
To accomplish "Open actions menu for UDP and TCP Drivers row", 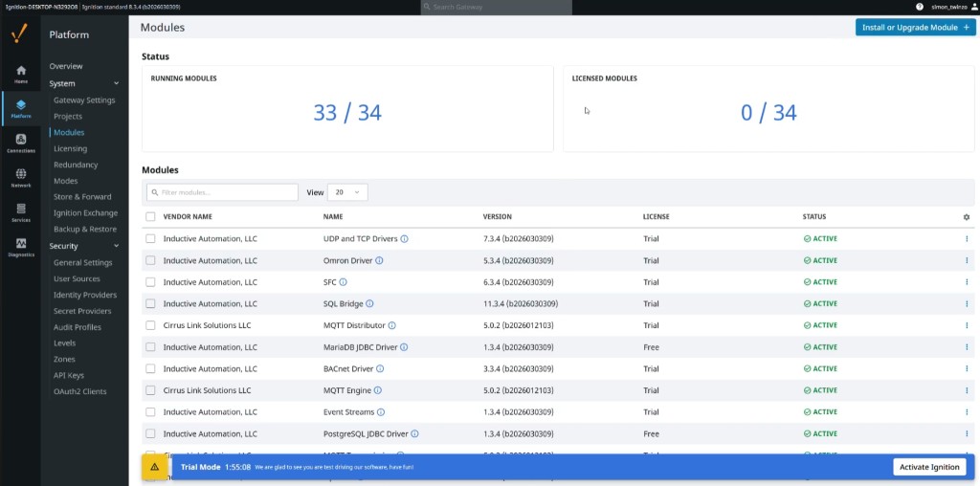I will (x=967, y=238).
